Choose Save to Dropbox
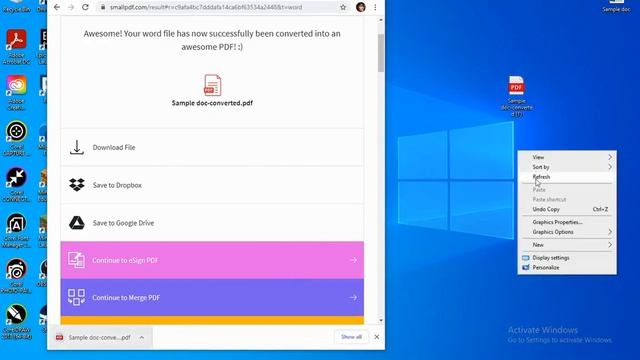Image resolution: width=640 pixels, height=360 pixels. (212, 185)
